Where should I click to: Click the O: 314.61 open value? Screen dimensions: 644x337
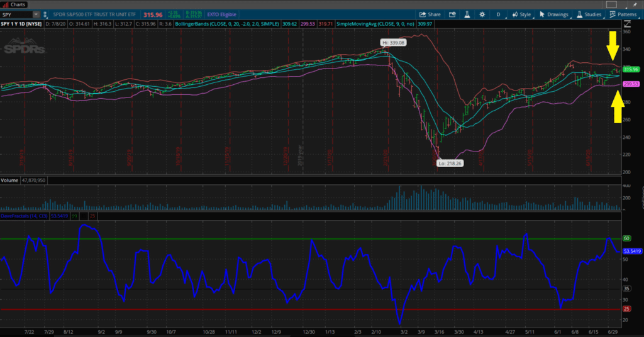(x=79, y=24)
